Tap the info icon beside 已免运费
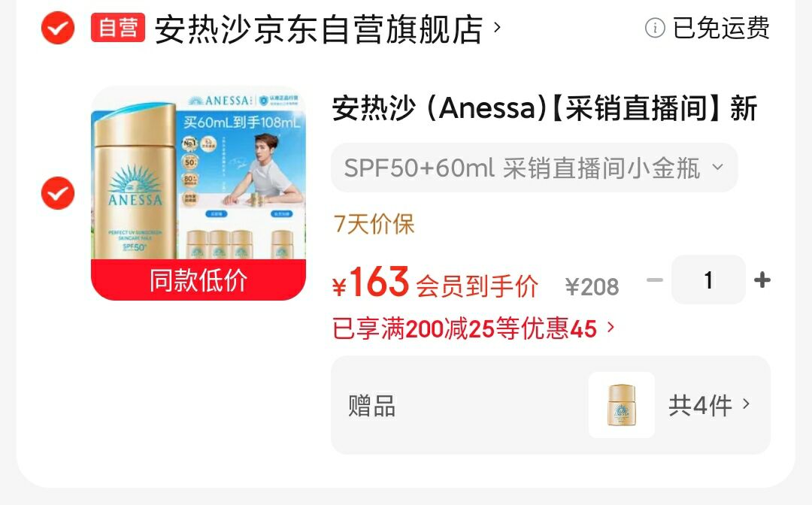This screenshot has width=812, height=505. coord(655,27)
